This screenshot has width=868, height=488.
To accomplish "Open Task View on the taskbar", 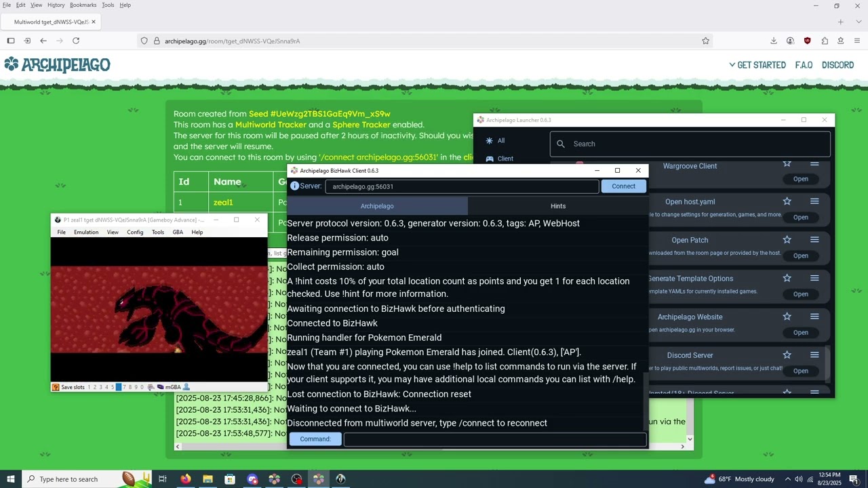I will [163, 479].
